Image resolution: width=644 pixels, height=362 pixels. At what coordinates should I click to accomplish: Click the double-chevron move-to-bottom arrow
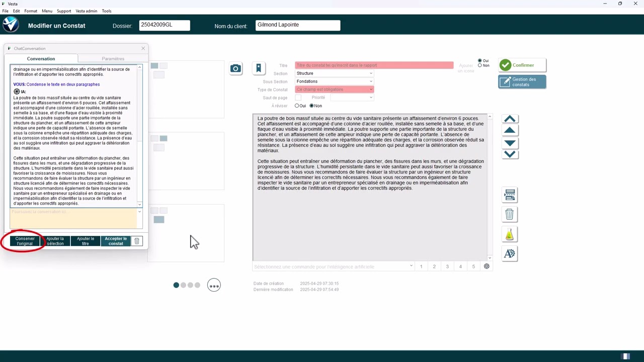pyautogui.click(x=510, y=154)
